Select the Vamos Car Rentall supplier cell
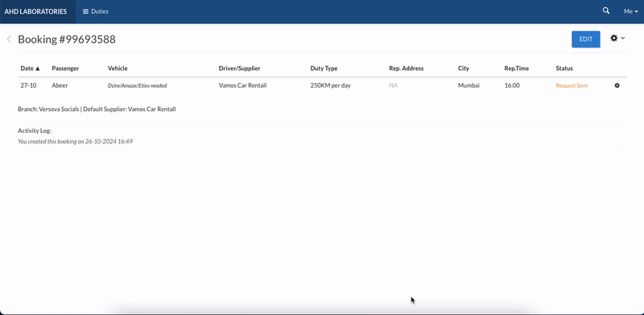Screen dimensions: 644x315 point(242,85)
